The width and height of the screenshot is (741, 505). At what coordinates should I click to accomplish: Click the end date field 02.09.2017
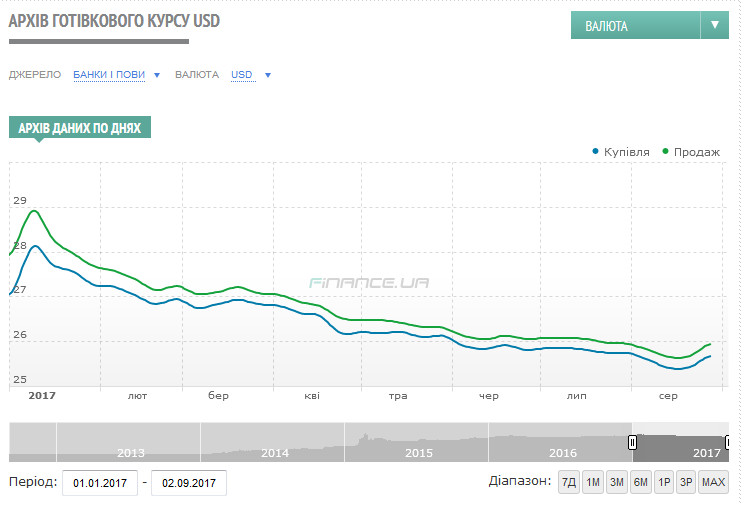(x=188, y=483)
